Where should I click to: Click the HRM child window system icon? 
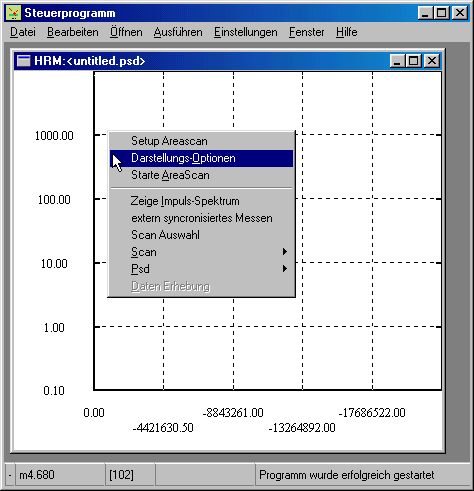(x=23, y=61)
